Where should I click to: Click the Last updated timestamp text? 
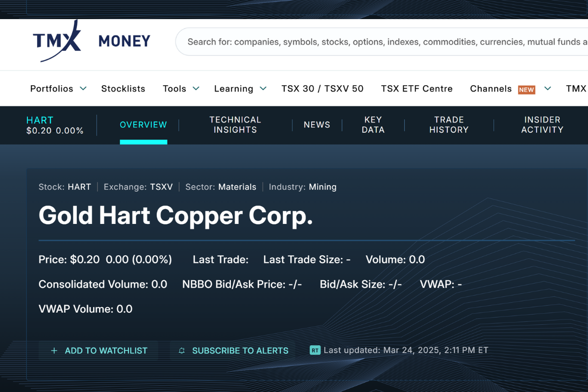[406, 350]
